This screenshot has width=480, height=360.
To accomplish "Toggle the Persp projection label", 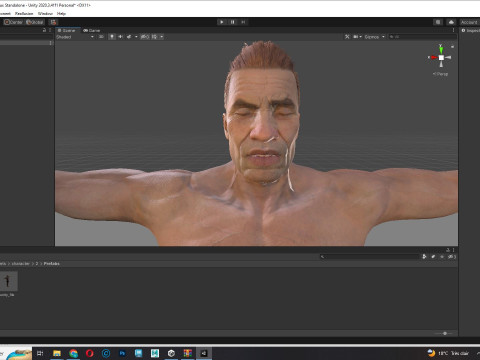I will click(441, 74).
